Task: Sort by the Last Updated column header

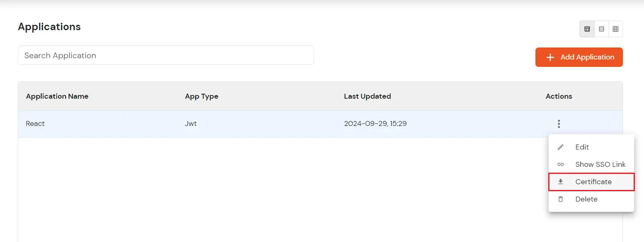Action: [x=367, y=96]
